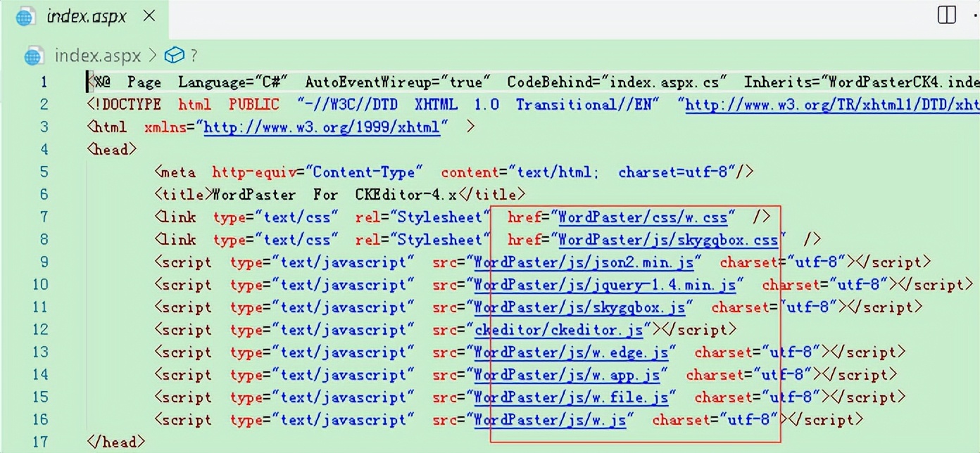Click the CodeBehind="index.aspx.cs" attribute
Screen dimensions: 980x453
617,82
